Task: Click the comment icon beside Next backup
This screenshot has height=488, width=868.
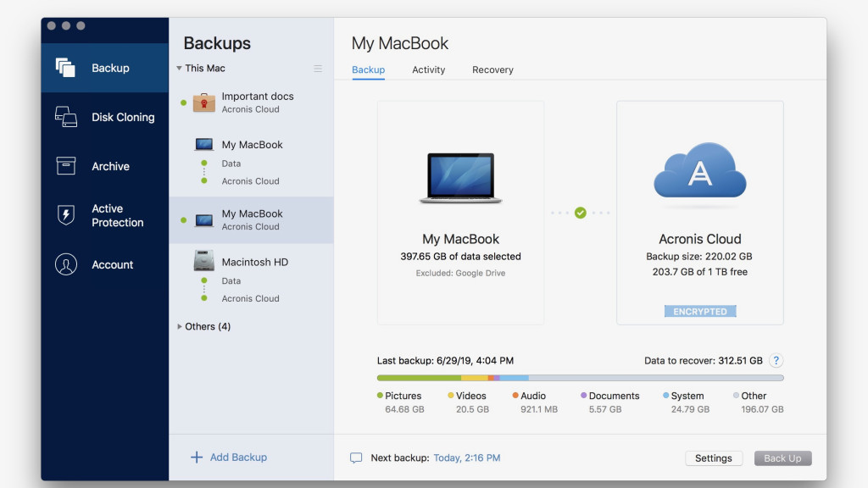Action: pyautogui.click(x=356, y=457)
